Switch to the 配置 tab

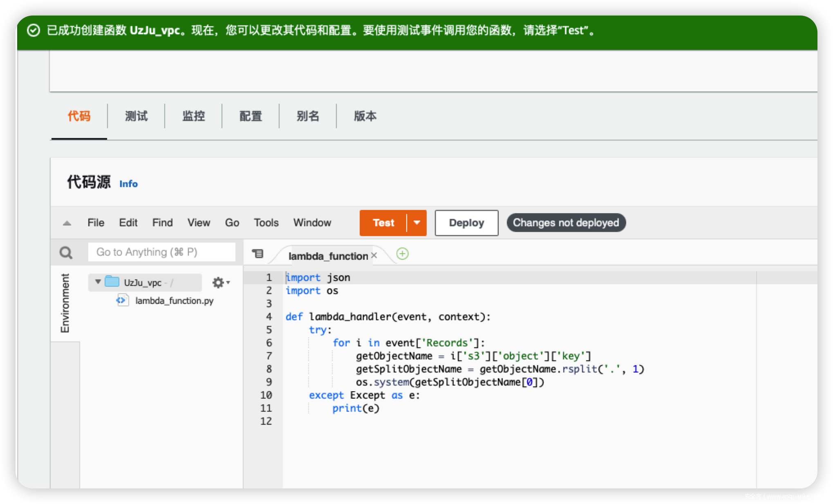point(251,116)
